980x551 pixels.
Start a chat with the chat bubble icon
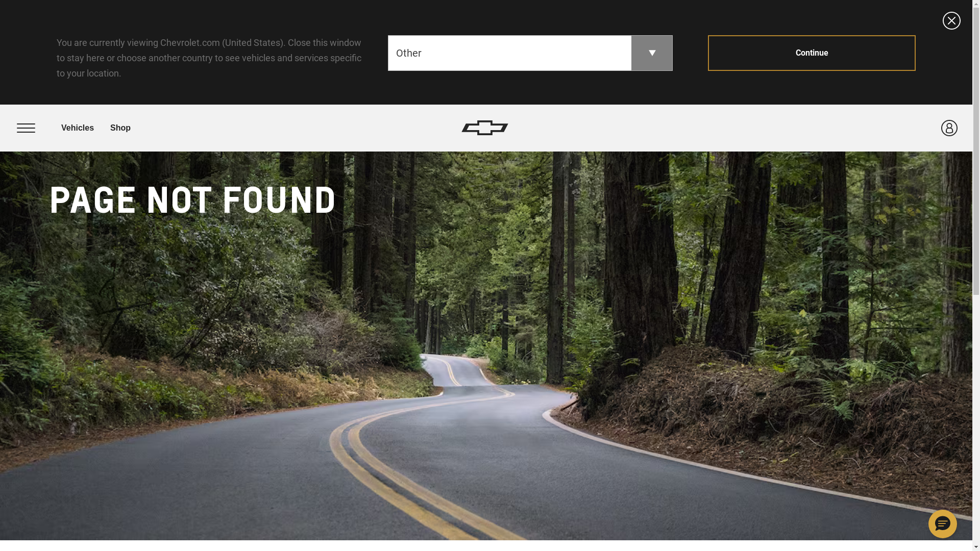tap(942, 524)
